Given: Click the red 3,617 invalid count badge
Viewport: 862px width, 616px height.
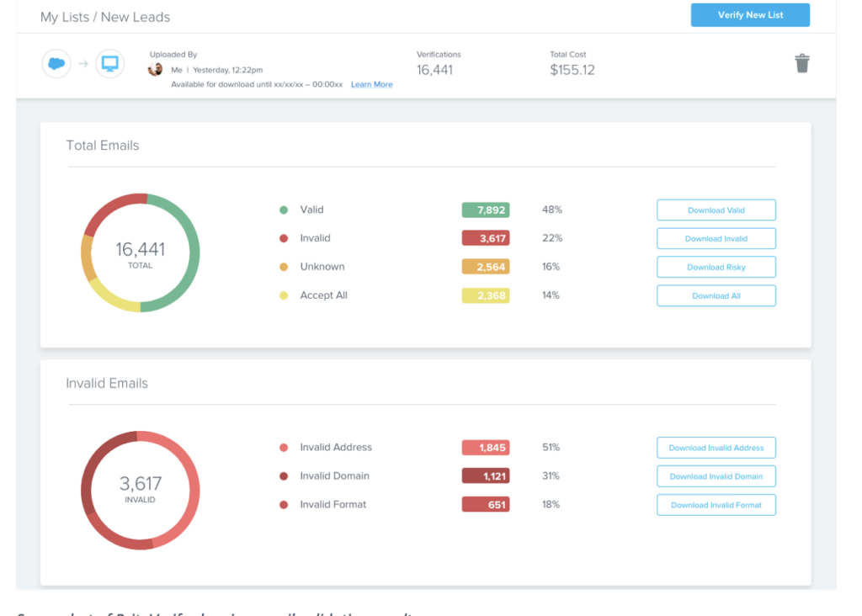Looking at the screenshot, I should pyautogui.click(x=485, y=239).
